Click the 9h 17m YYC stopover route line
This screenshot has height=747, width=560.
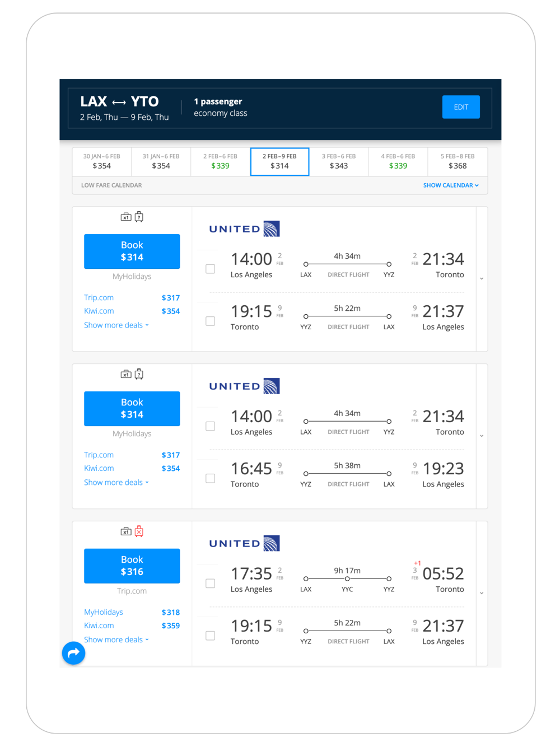coord(347,580)
